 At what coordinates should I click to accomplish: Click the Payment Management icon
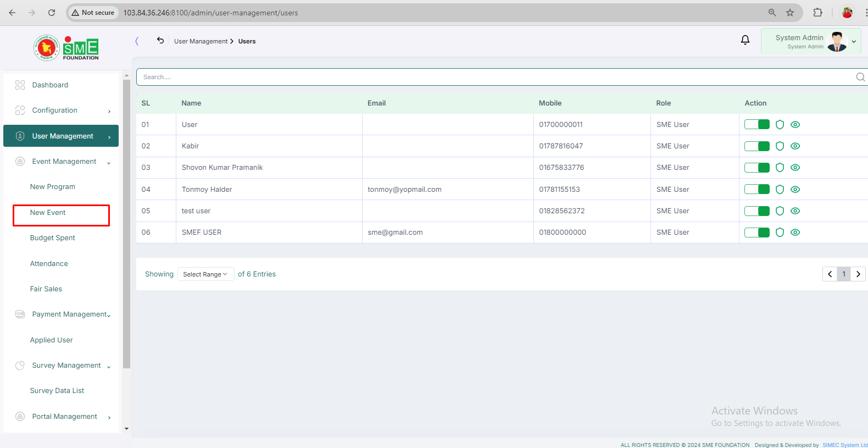(x=20, y=314)
